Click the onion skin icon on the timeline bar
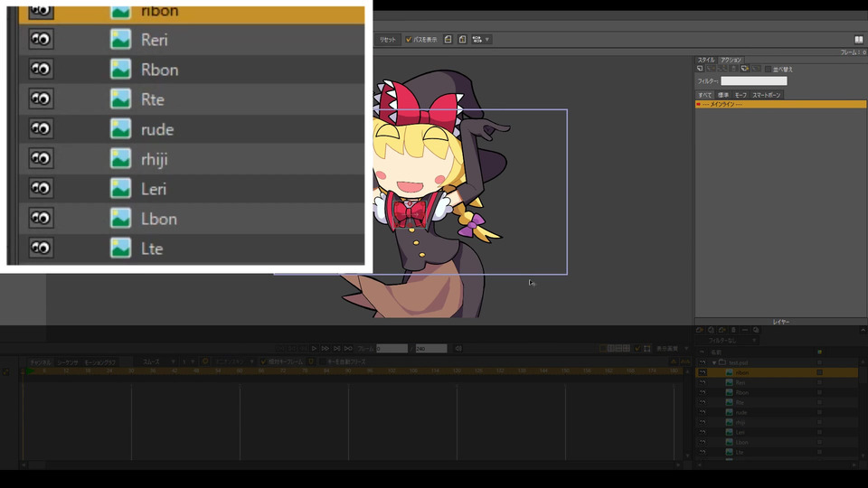 point(205,361)
